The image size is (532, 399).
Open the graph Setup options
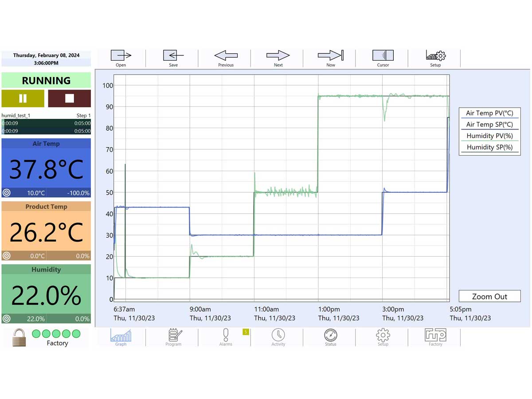(x=435, y=58)
